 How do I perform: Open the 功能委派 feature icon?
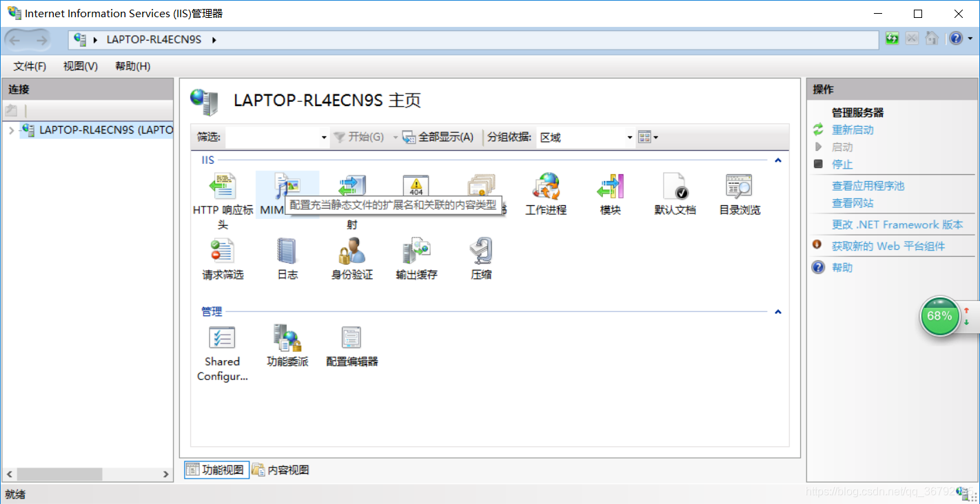(287, 337)
